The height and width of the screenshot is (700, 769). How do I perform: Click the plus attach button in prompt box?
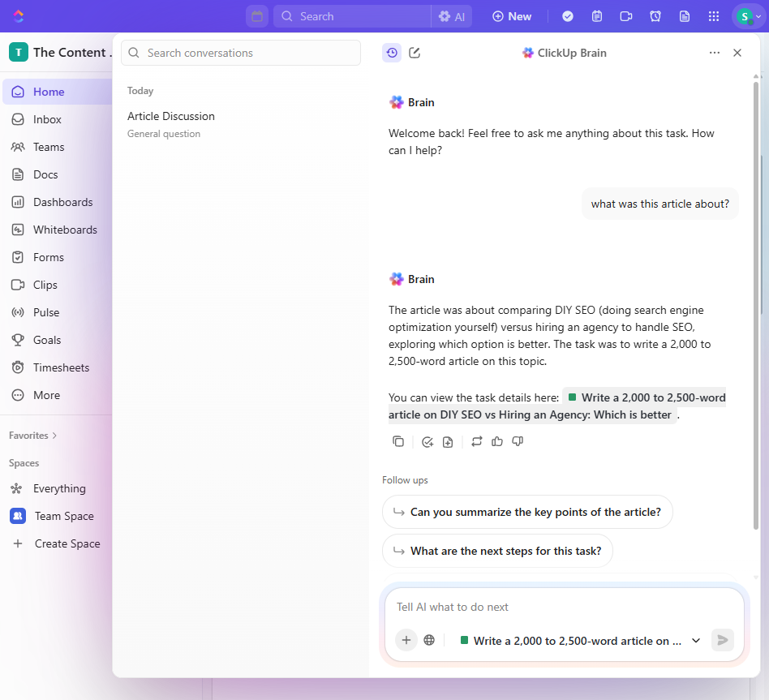(x=406, y=640)
